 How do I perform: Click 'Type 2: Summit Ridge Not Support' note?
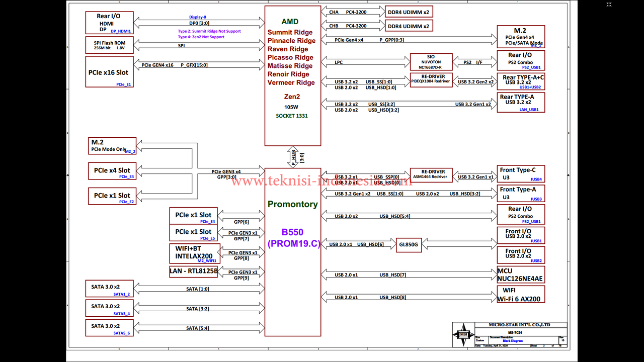[x=209, y=31]
